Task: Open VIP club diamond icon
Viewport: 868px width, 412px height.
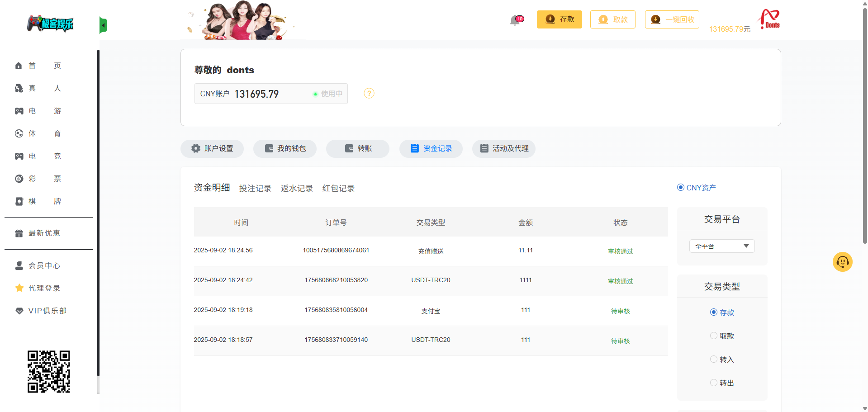Action: click(19, 311)
